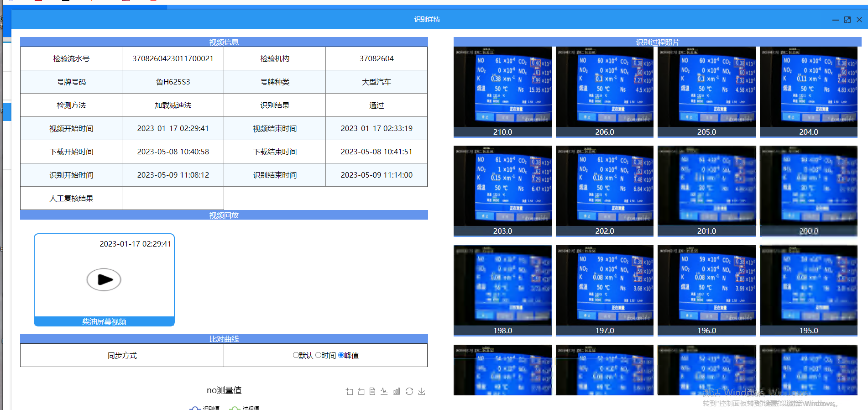Screen dimensions: 868x410
Task: Open recognition photo labeled 206.0
Action: tap(605, 91)
